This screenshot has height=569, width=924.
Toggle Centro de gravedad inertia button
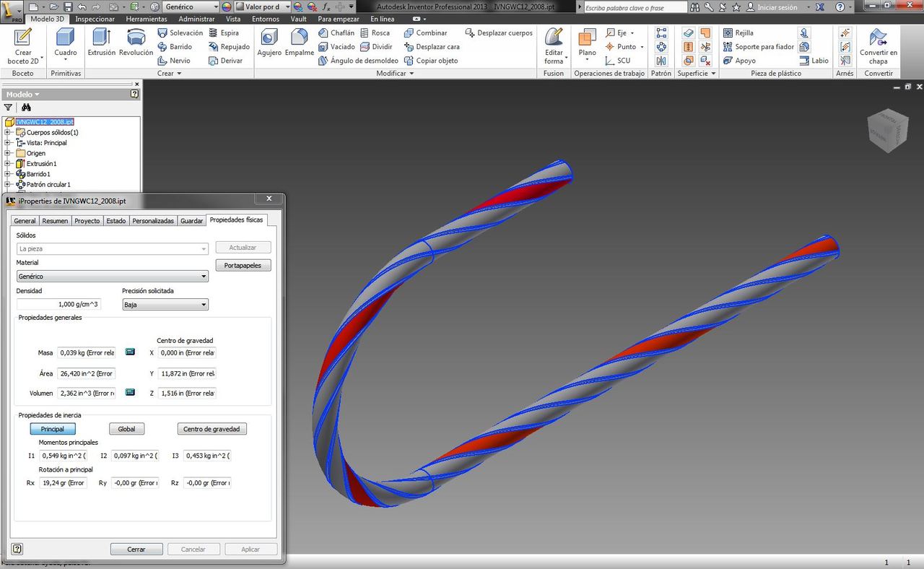(x=212, y=429)
